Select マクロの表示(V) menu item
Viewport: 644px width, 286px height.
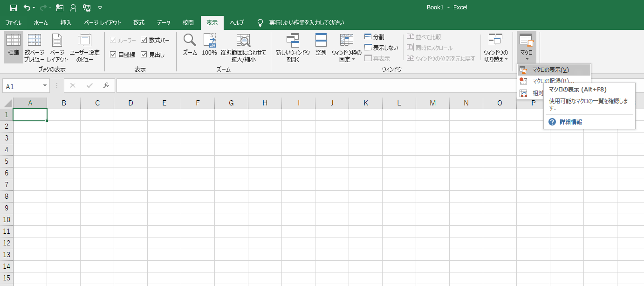coord(550,70)
